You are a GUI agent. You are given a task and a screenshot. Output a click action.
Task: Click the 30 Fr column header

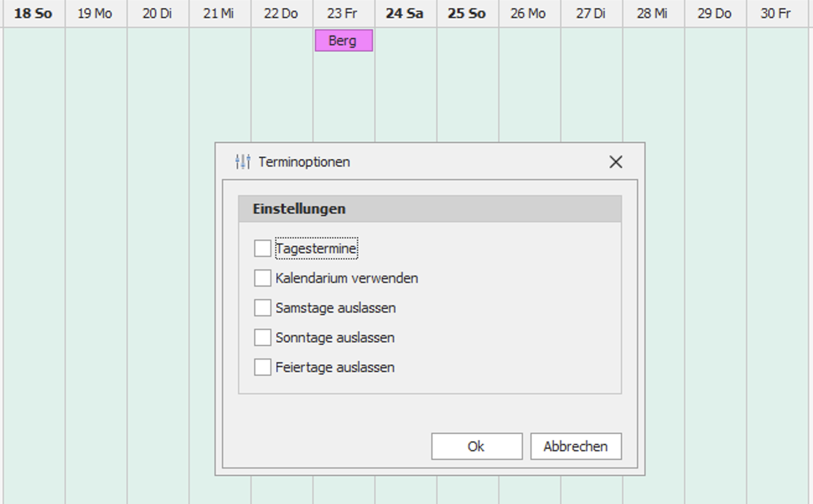click(776, 11)
